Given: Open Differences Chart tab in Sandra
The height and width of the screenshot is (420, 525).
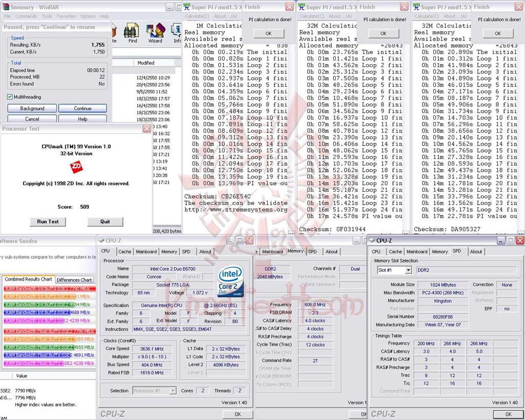Looking at the screenshot, I should tap(74, 279).
